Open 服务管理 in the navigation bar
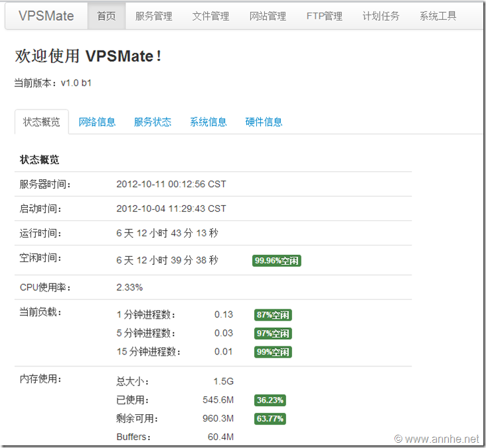Viewport: 486px width, 448px height. point(153,16)
